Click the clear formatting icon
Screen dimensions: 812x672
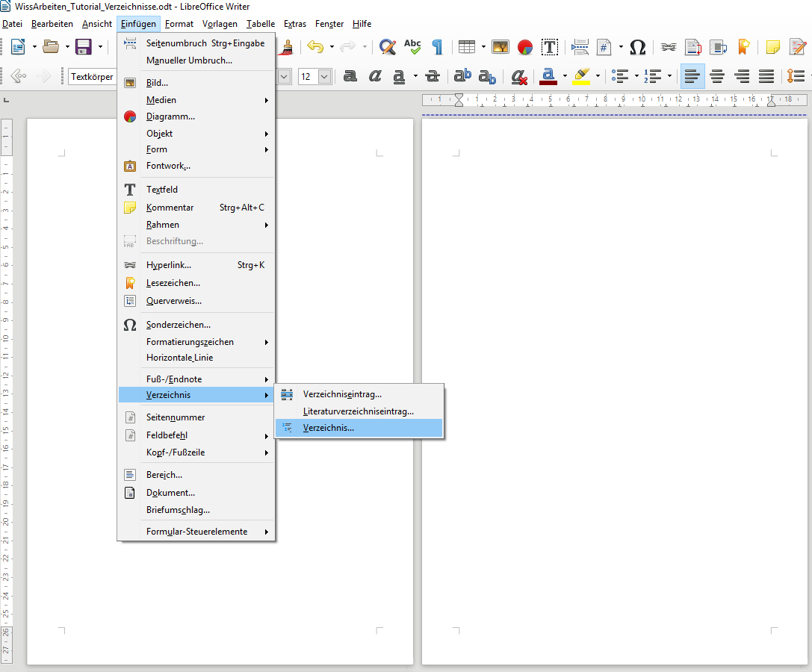point(519,76)
